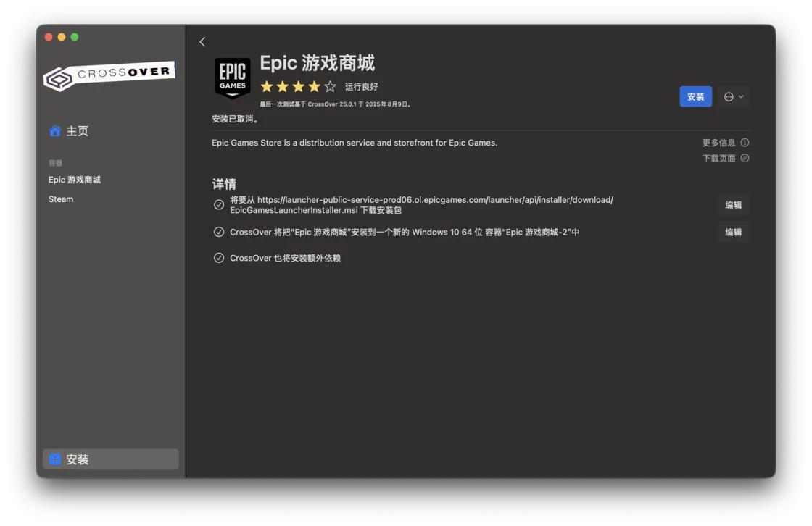Image resolution: width=812 pixels, height=526 pixels.
Task: Select Steam in the sidebar
Action: pyautogui.click(x=61, y=199)
